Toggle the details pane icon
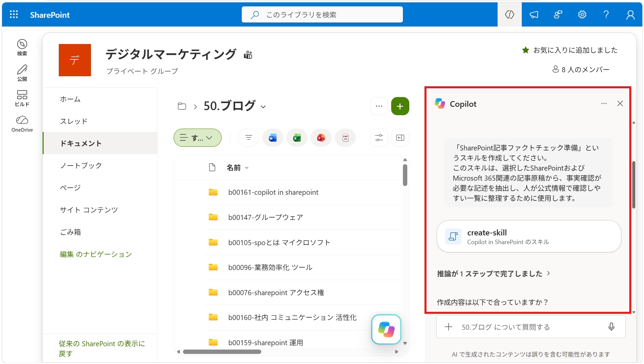 click(x=400, y=138)
